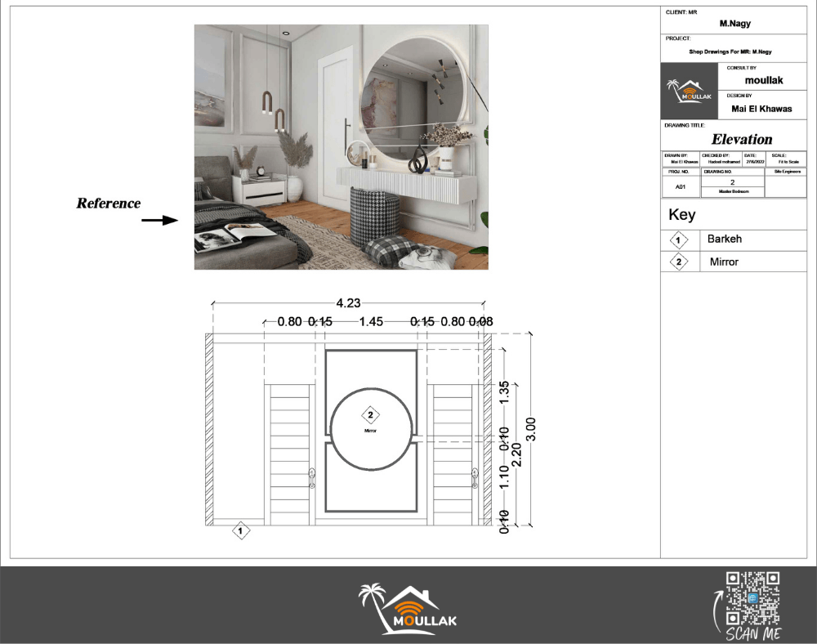The height and width of the screenshot is (644, 817).
Task: Click the designer name Mai El Khawas
Action: [761, 109]
